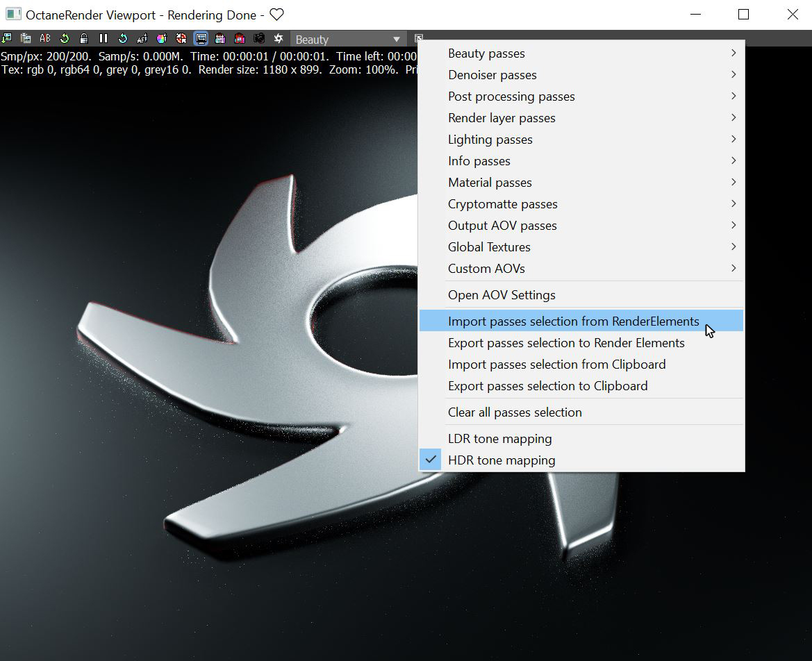Pause the current render

[103, 38]
